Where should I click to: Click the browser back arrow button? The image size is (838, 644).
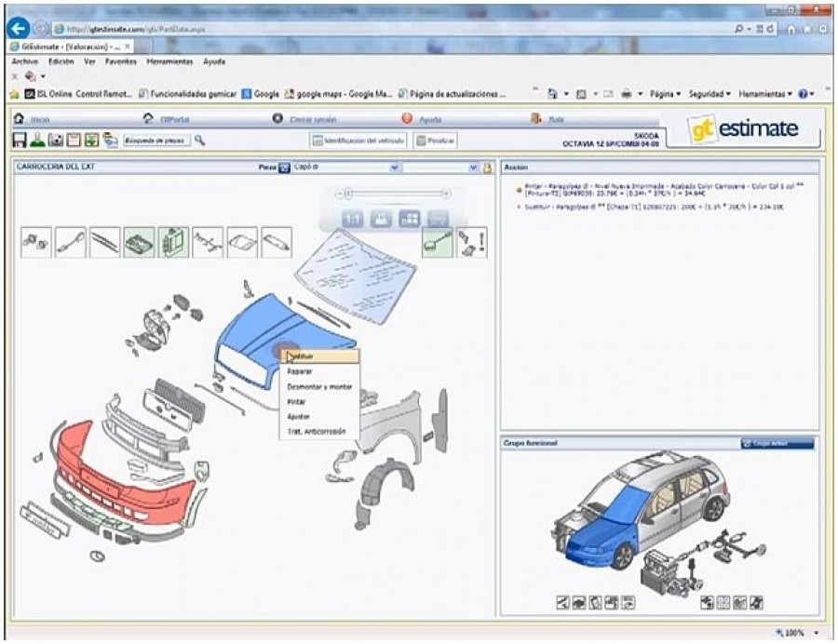tap(19, 28)
